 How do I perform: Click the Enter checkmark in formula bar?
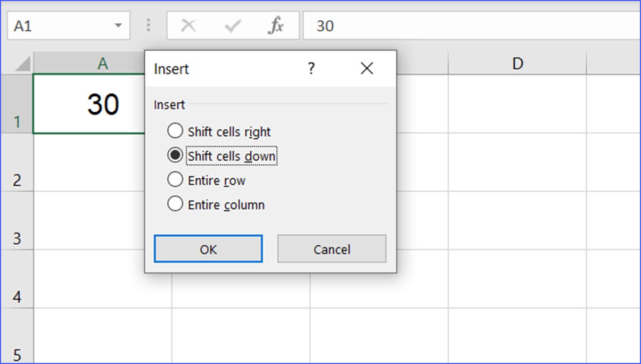tap(232, 26)
